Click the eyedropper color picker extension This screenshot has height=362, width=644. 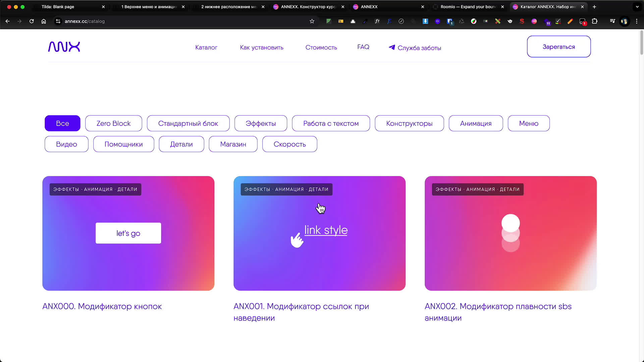365,21
